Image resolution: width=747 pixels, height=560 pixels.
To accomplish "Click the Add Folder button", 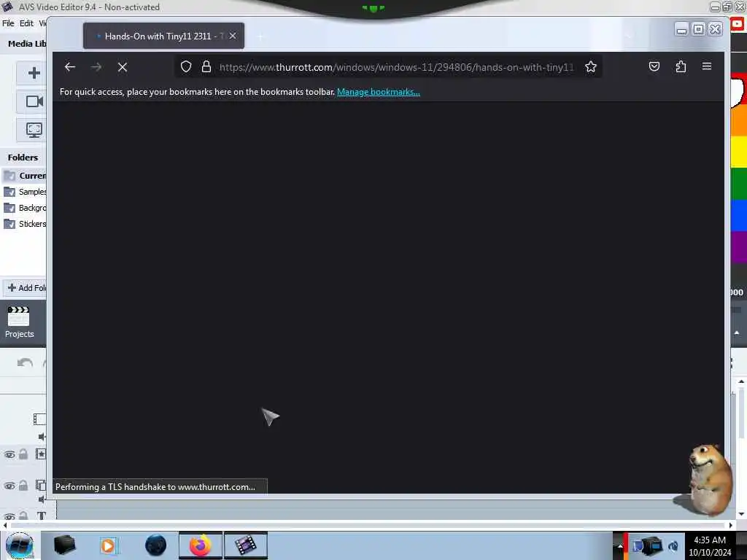I will [26, 287].
